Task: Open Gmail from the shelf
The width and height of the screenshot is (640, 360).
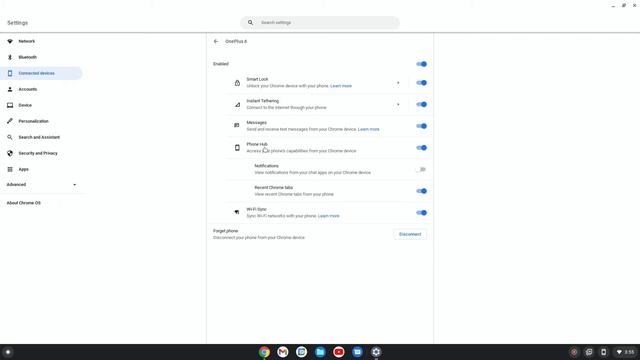Action: (282, 352)
